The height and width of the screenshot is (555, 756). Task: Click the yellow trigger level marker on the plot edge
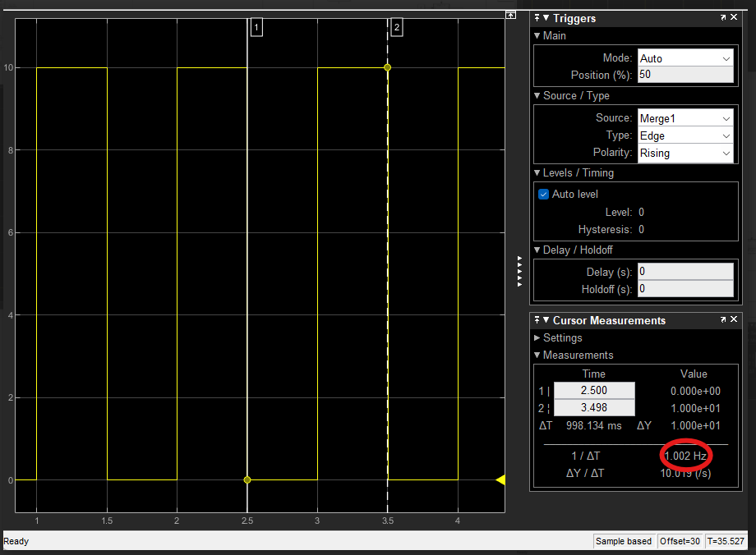pos(500,479)
